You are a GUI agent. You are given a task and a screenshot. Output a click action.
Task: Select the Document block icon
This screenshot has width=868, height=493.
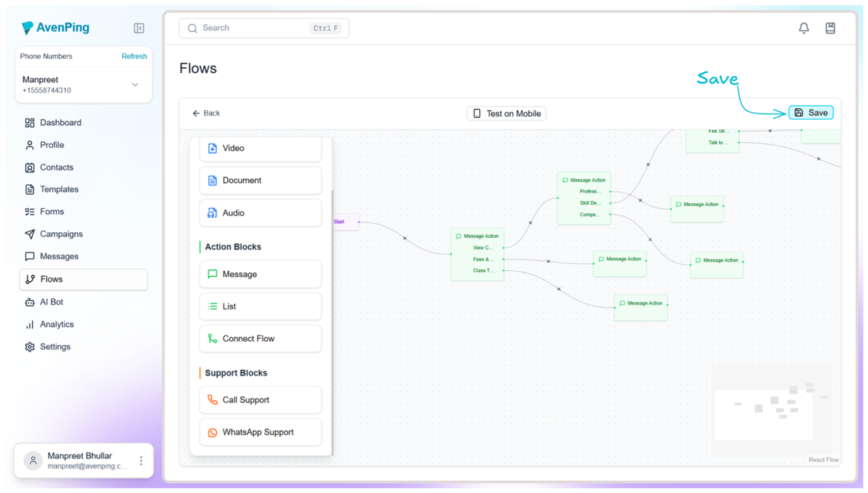pos(213,180)
